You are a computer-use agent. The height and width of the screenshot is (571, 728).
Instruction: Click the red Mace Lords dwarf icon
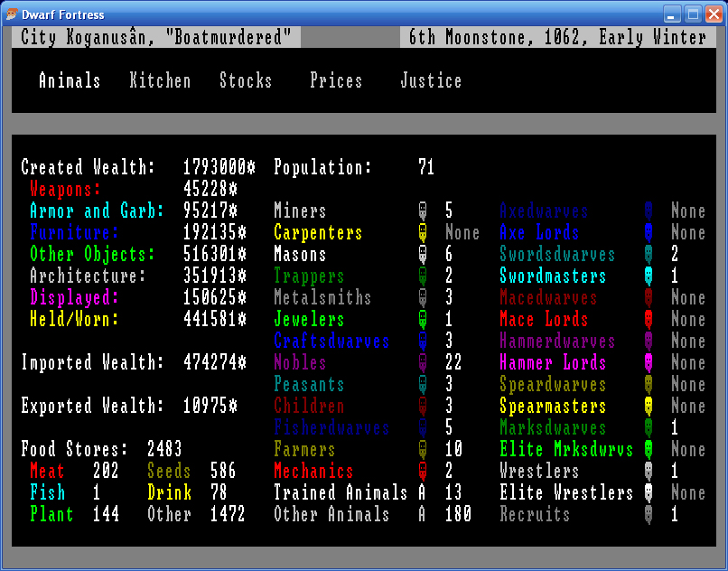(x=649, y=319)
